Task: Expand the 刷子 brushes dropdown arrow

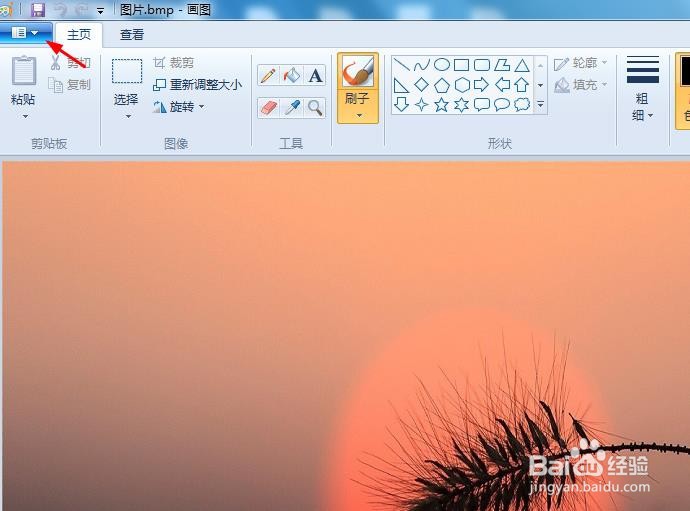Action: point(359,115)
